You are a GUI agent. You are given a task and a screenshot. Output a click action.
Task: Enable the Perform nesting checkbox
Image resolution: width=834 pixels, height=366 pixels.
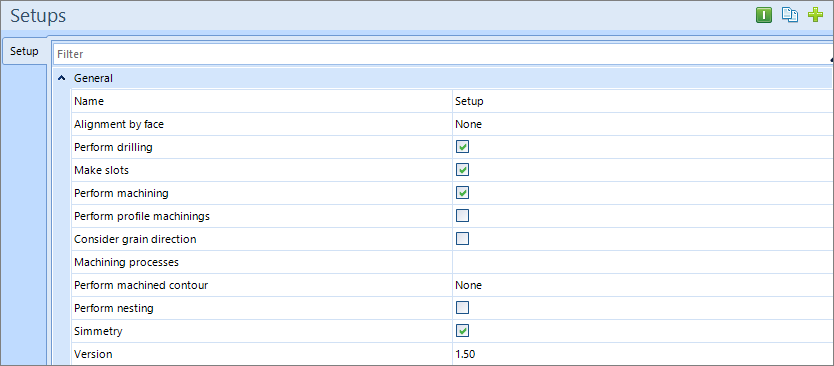coord(463,307)
